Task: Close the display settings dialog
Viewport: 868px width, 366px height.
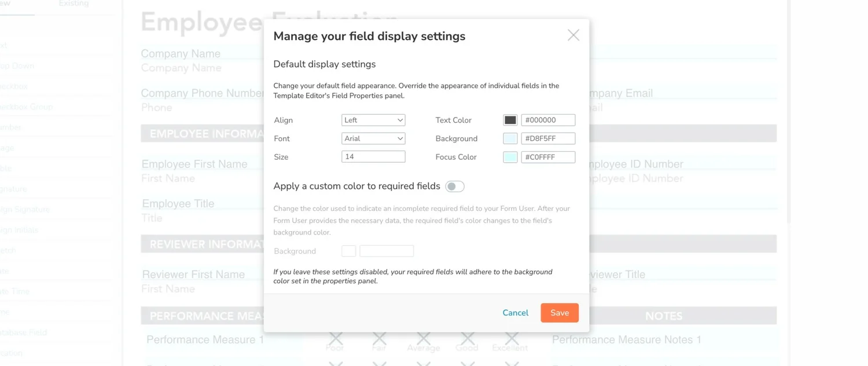Action: pyautogui.click(x=573, y=35)
